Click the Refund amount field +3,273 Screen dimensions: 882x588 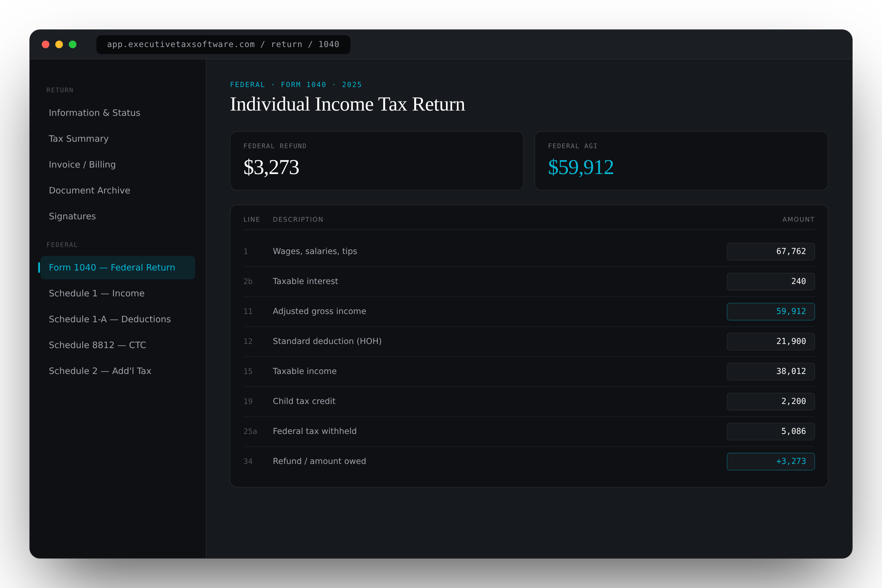pyautogui.click(x=771, y=462)
